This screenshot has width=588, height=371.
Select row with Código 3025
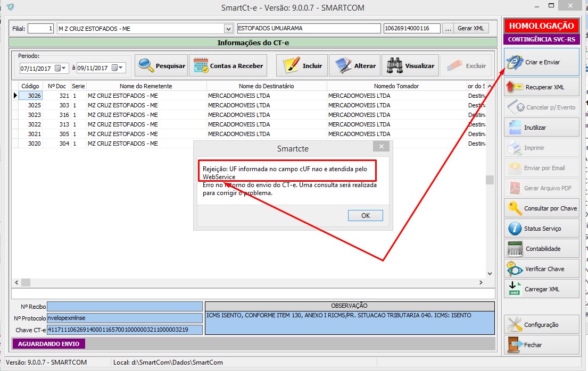click(249, 105)
